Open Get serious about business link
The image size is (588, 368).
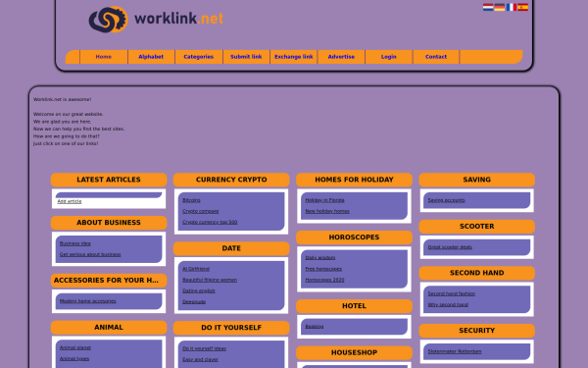(x=90, y=254)
